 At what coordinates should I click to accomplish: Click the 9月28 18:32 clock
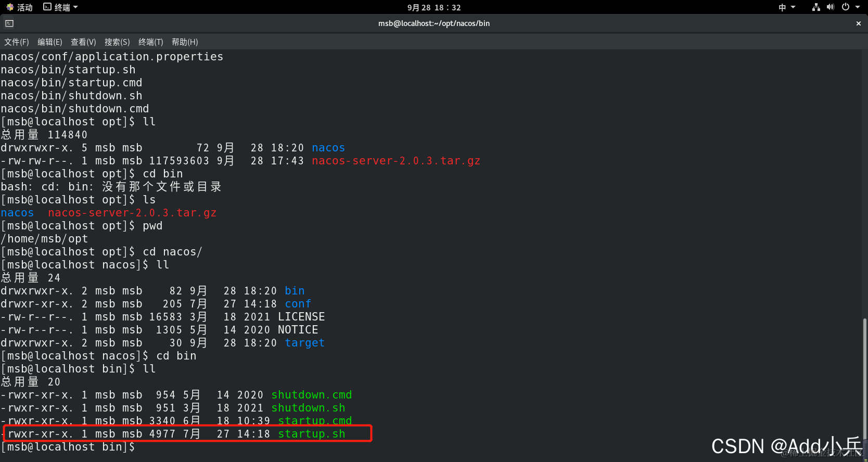(x=434, y=7)
